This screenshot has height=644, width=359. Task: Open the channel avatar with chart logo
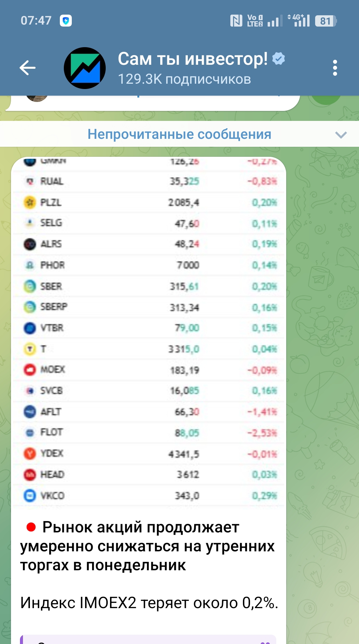pyautogui.click(x=85, y=68)
